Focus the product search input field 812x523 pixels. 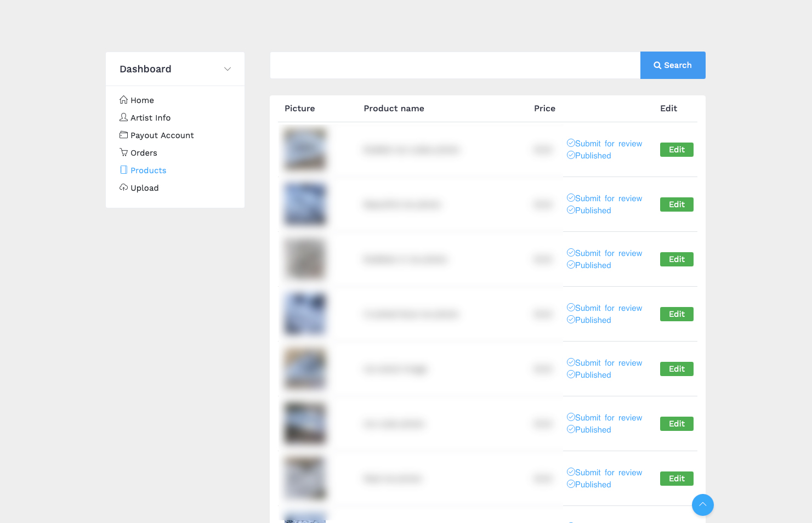[x=455, y=65]
